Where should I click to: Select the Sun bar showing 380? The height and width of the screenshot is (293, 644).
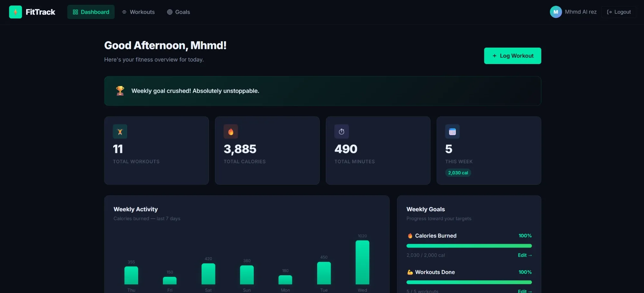(x=247, y=275)
